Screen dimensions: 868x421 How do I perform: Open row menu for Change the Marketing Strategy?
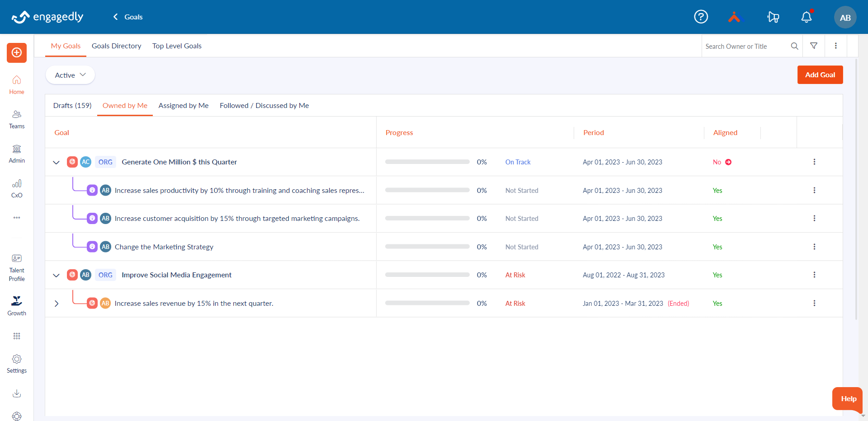click(x=814, y=247)
